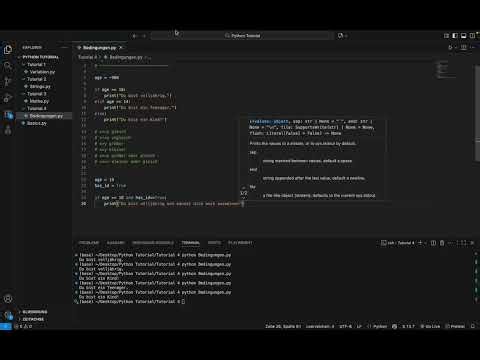Viewport: 480px width, 360px height.
Task: Open the editor More Actions menu
Action: pos(473,47)
